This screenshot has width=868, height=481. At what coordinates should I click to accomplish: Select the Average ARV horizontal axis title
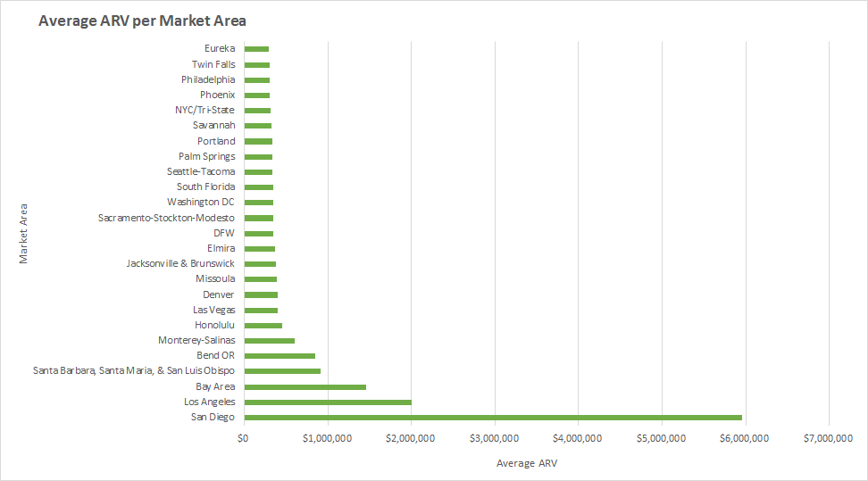pos(527,463)
